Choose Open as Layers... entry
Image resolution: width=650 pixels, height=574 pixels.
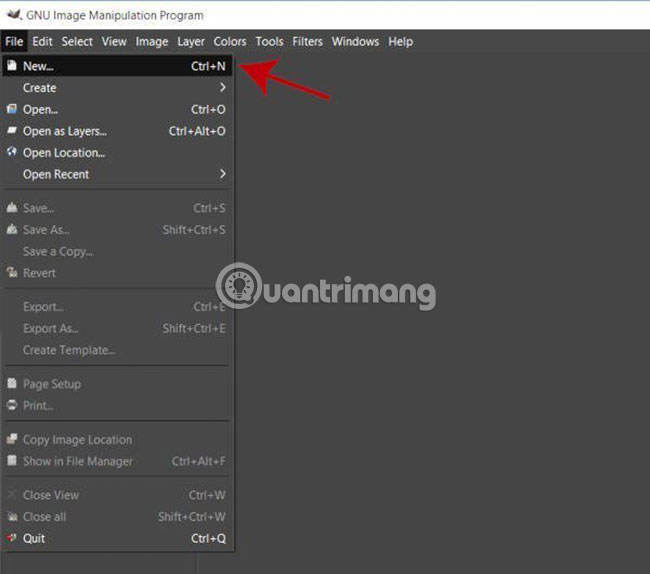point(117,131)
